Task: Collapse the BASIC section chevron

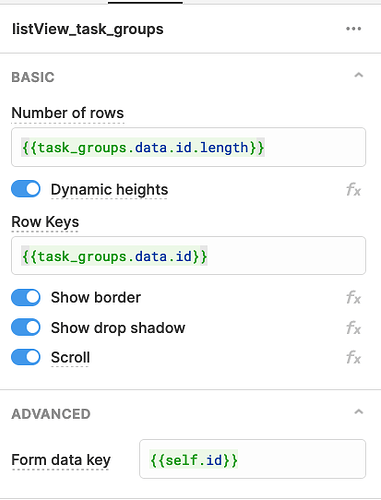Action: coord(359,75)
